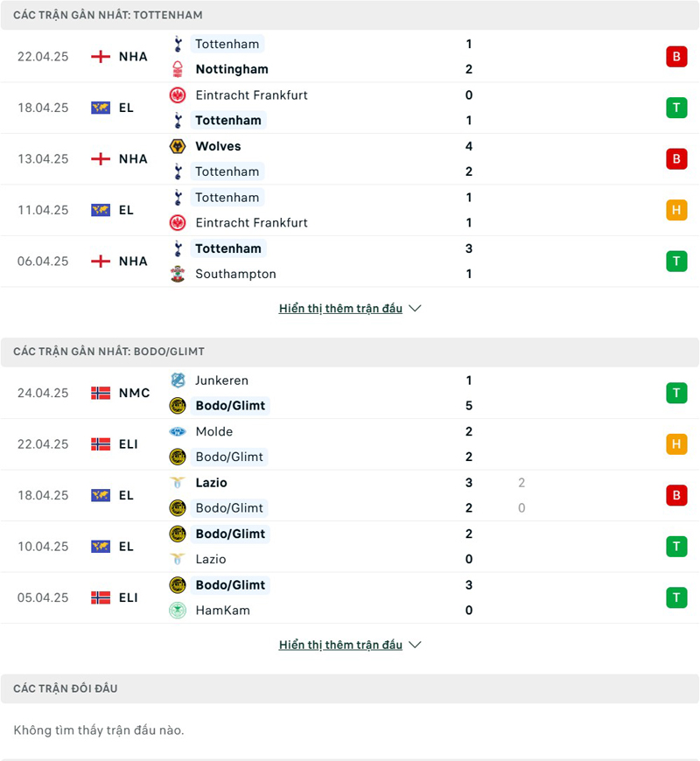Click the Tottenham club crest logo

tap(177, 44)
